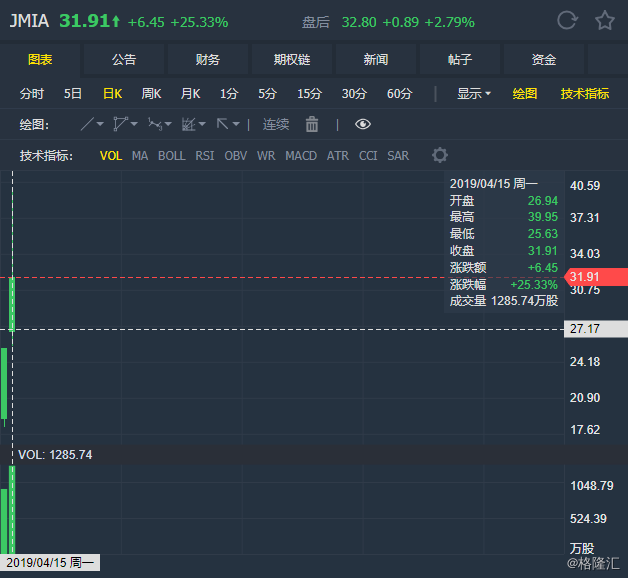Open the 帖子 posts tab

(x=460, y=59)
